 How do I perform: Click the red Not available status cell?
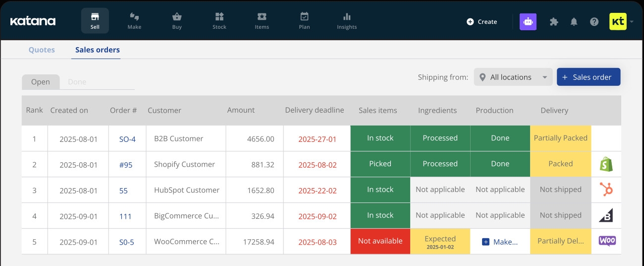380,241
